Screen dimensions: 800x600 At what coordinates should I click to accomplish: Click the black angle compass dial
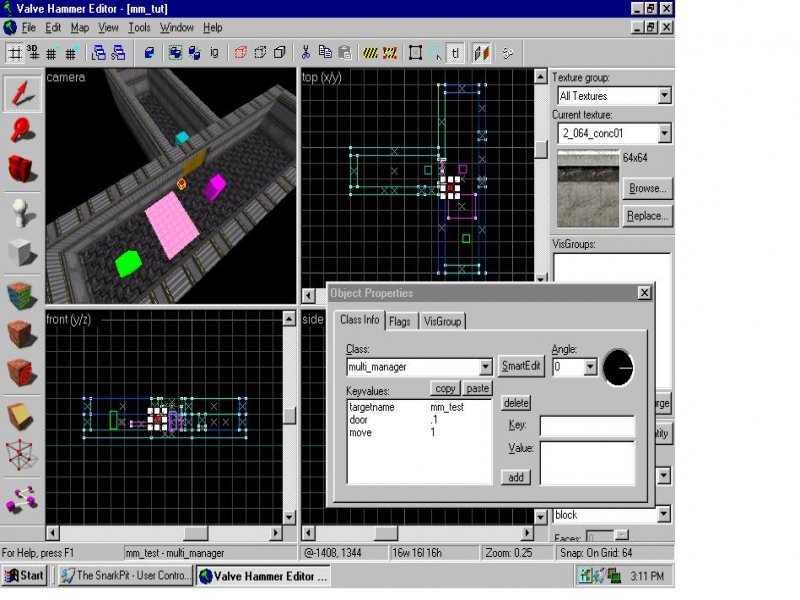click(x=619, y=368)
